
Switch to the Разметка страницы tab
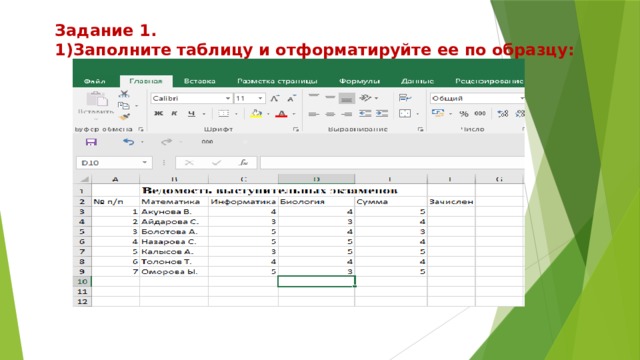[277, 81]
